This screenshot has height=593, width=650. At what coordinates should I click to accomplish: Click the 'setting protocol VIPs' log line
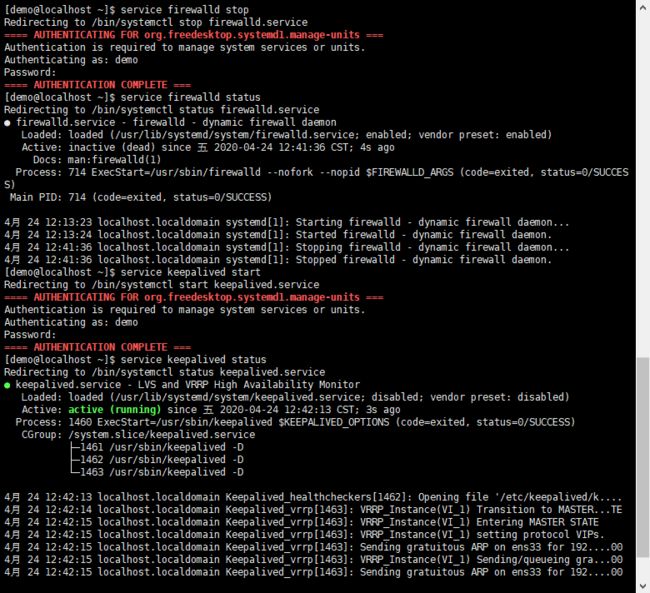click(x=304, y=534)
